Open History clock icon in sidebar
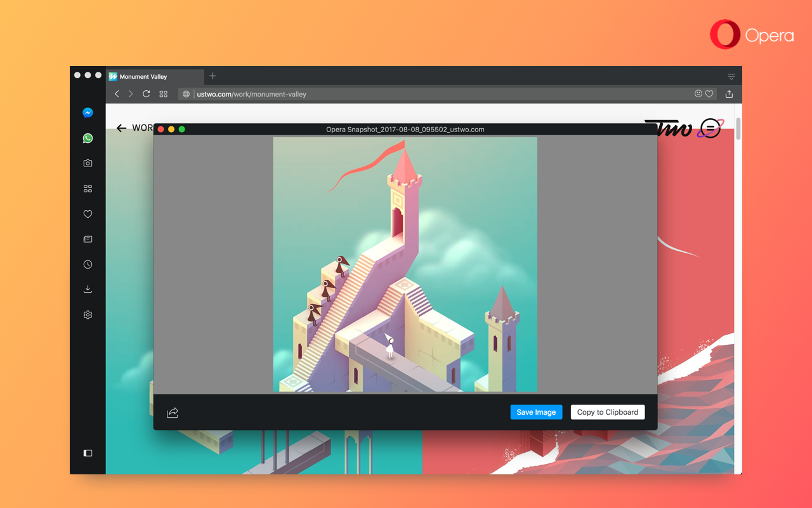This screenshot has width=812, height=508. click(x=88, y=264)
